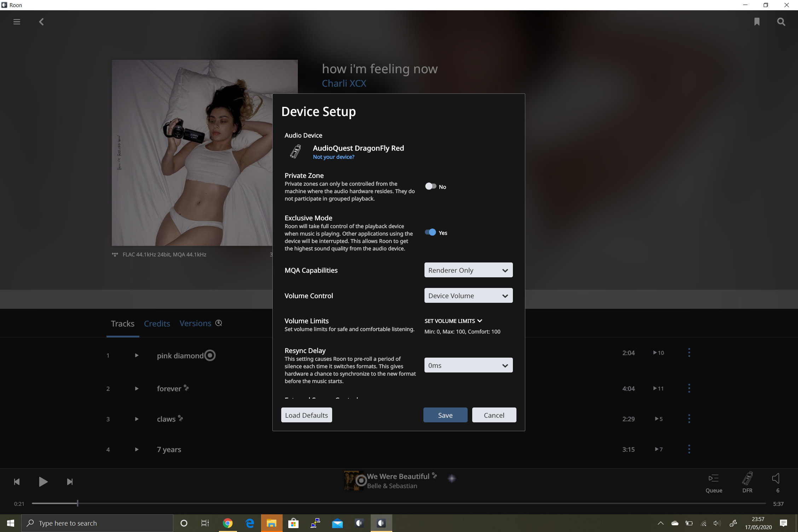Viewport: 798px width, 532px height.
Task: Click Belle & Sebastian artist name
Action: pyautogui.click(x=392, y=486)
